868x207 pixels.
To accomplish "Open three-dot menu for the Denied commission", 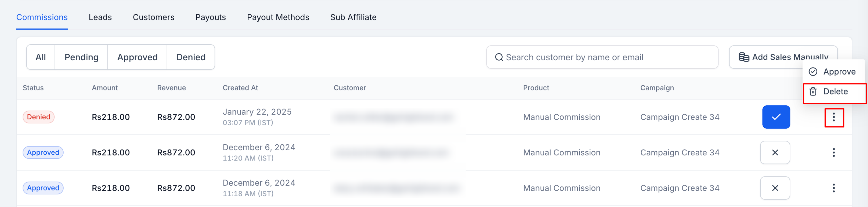I will 834,117.
